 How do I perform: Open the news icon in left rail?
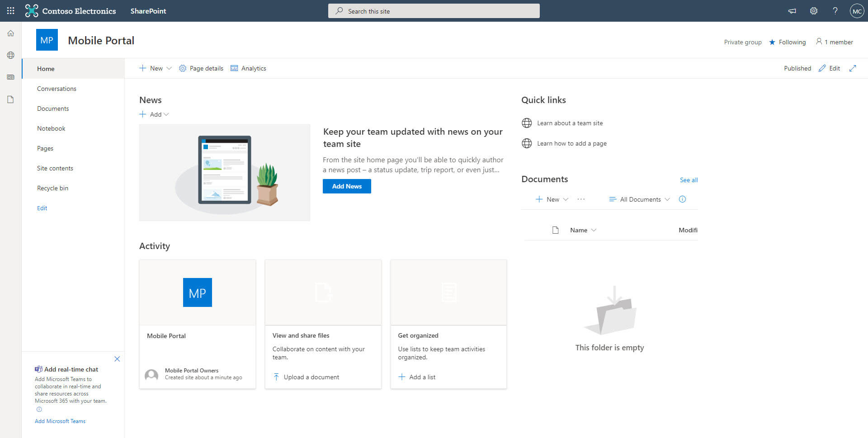point(10,77)
